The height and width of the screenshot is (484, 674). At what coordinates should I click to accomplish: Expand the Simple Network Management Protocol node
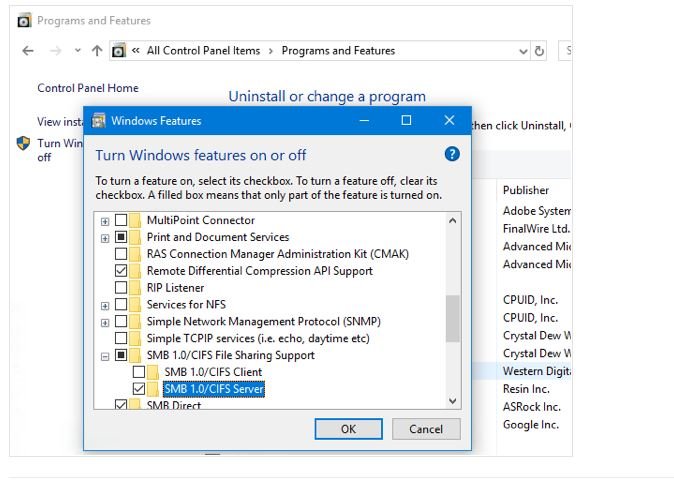(105, 322)
